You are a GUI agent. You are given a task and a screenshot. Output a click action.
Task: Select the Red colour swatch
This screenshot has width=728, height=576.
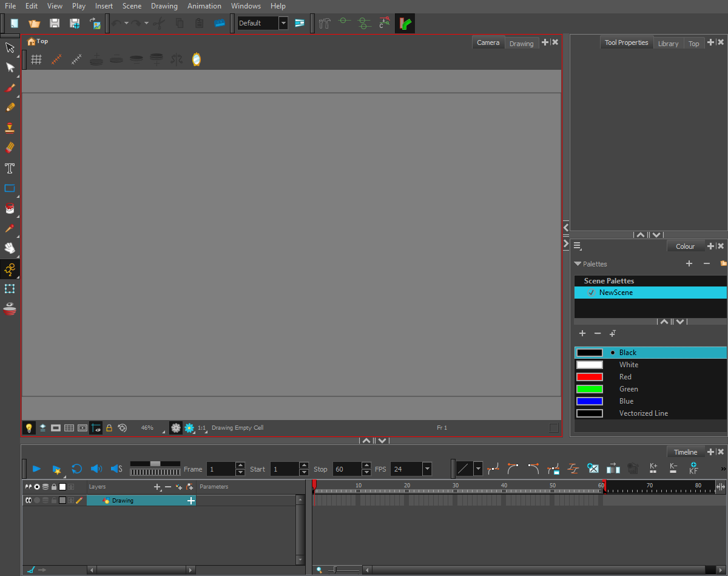click(590, 377)
